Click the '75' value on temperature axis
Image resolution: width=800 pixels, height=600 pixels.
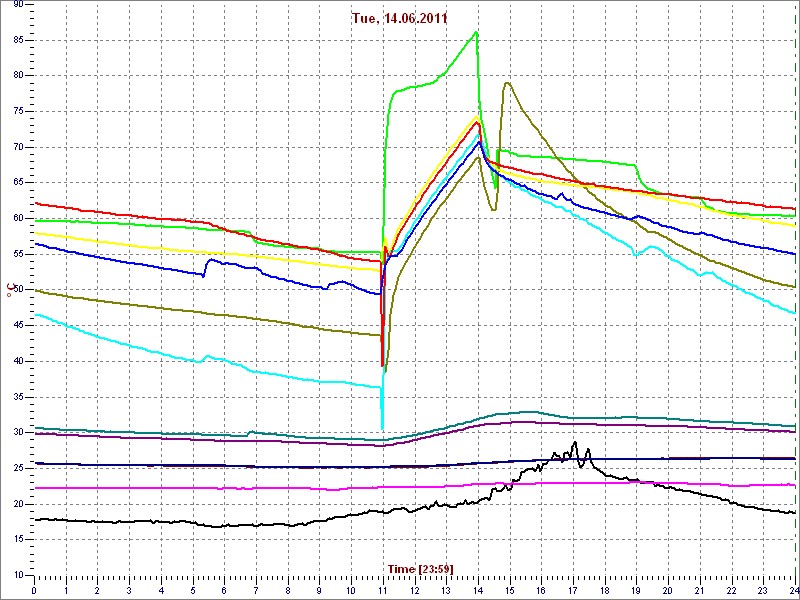(x=18, y=111)
